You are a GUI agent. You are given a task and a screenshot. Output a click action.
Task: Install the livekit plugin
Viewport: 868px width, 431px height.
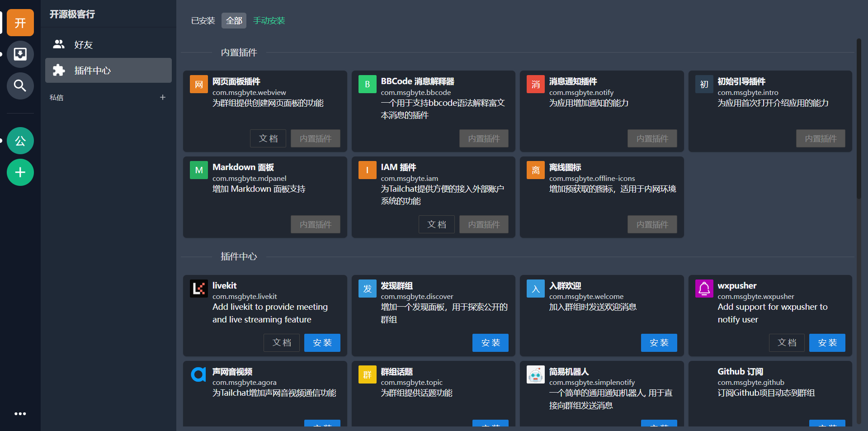(x=322, y=343)
